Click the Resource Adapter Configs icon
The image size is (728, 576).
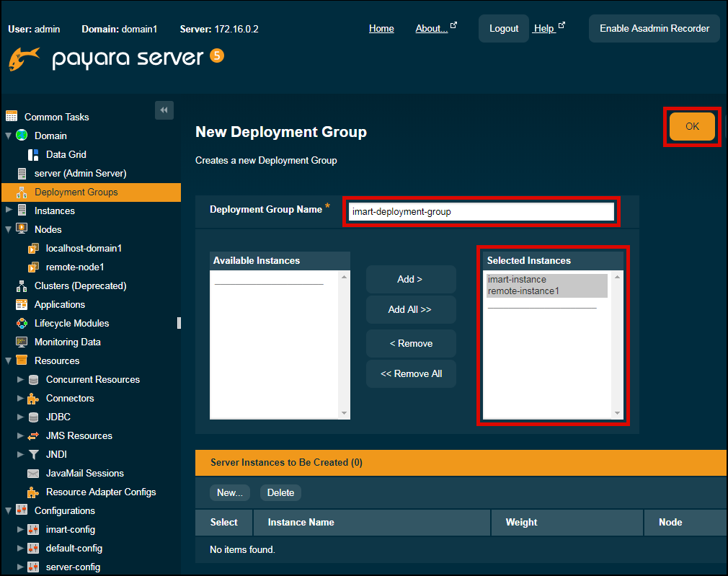pos(33,492)
